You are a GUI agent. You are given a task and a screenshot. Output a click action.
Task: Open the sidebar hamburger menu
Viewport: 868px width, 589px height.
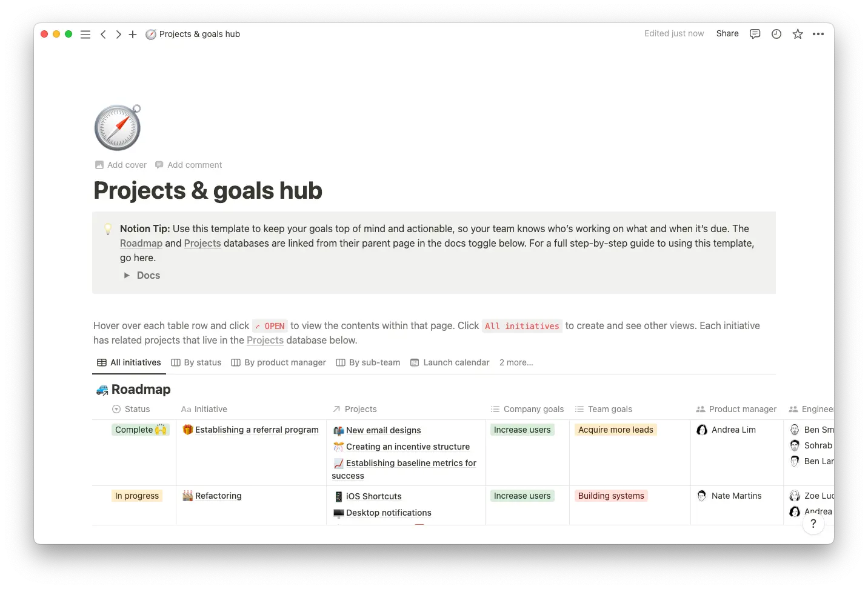coord(85,35)
